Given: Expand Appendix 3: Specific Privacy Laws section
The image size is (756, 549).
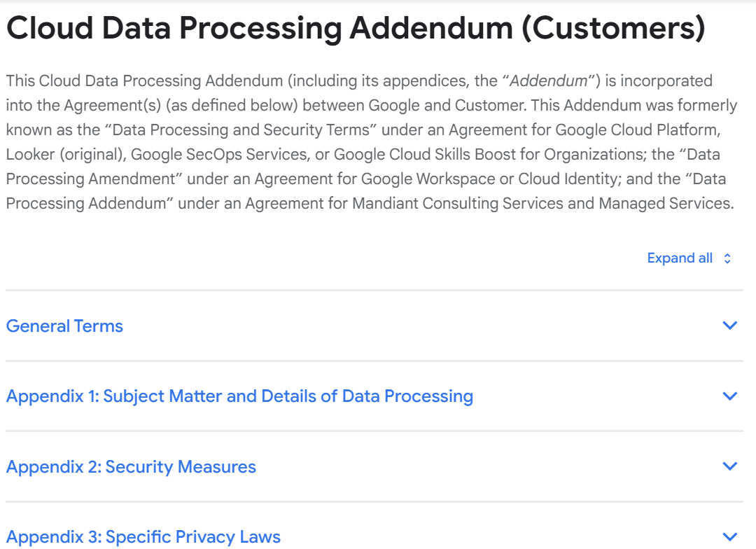Looking at the screenshot, I should [143, 536].
